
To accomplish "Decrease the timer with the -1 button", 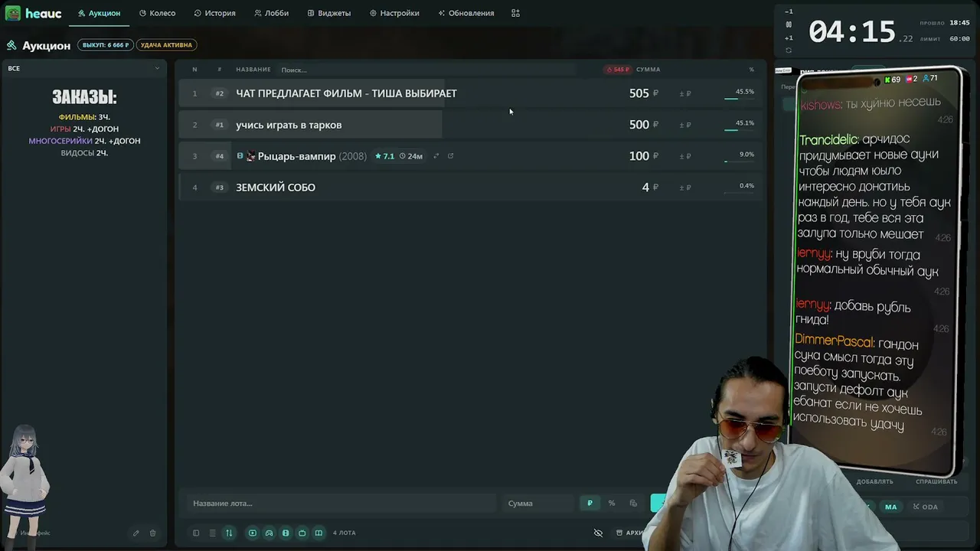I will 789,11.
